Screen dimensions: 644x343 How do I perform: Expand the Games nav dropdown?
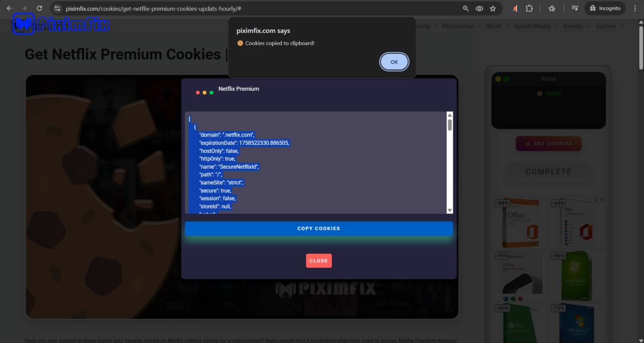[609, 26]
